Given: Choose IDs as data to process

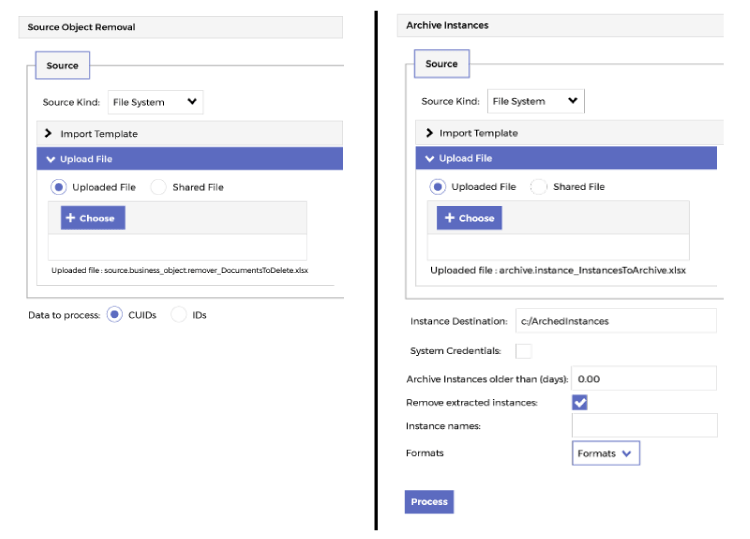Looking at the screenshot, I should point(178,315).
